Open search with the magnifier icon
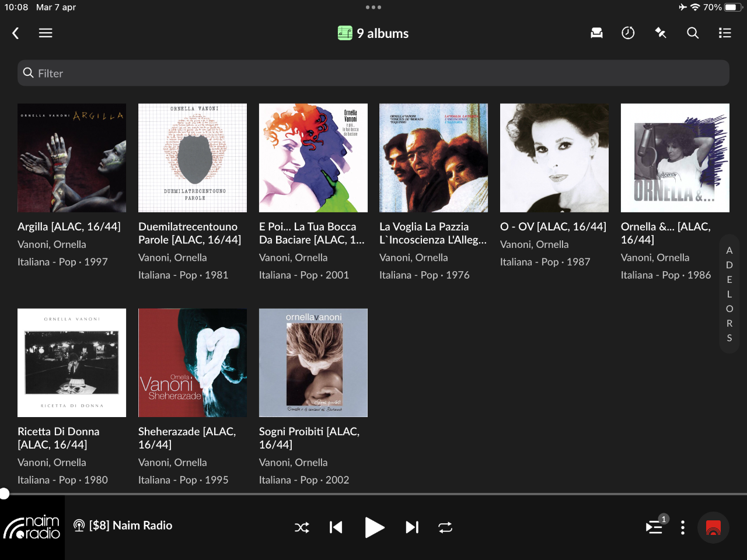Image resolution: width=747 pixels, height=560 pixels. (693, 33)
